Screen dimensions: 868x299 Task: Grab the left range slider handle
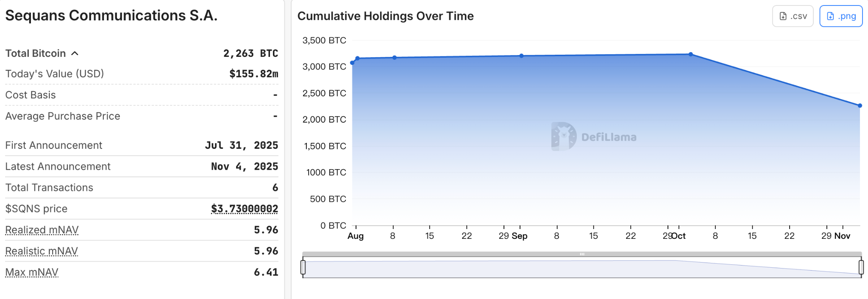[303, 267]
